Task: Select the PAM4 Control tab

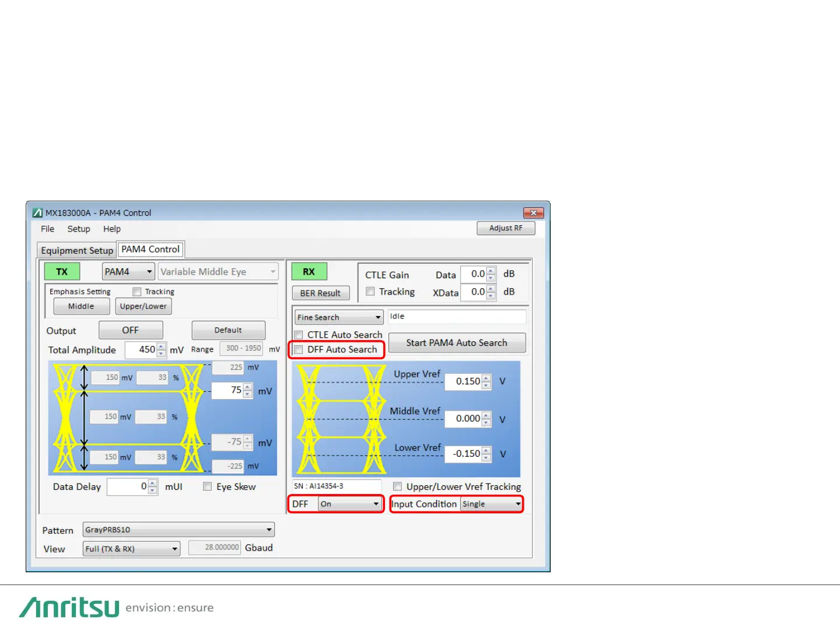Action: point(150,249)
